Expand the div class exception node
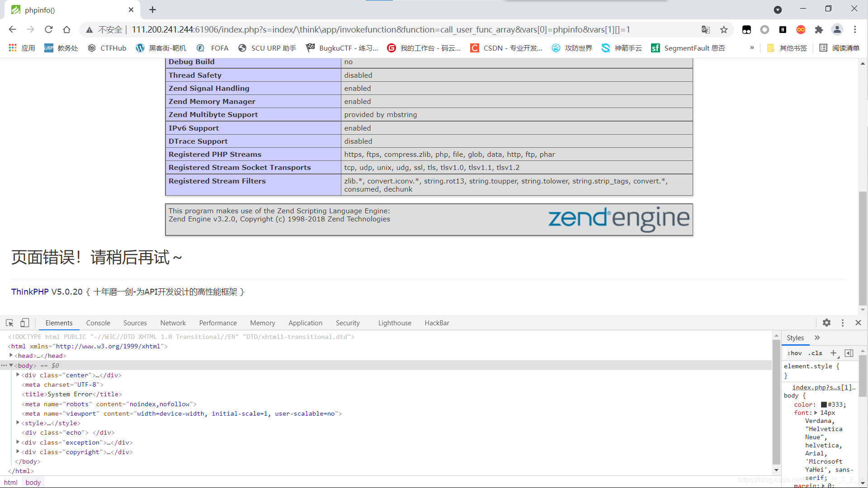 [x=18, y=442]
